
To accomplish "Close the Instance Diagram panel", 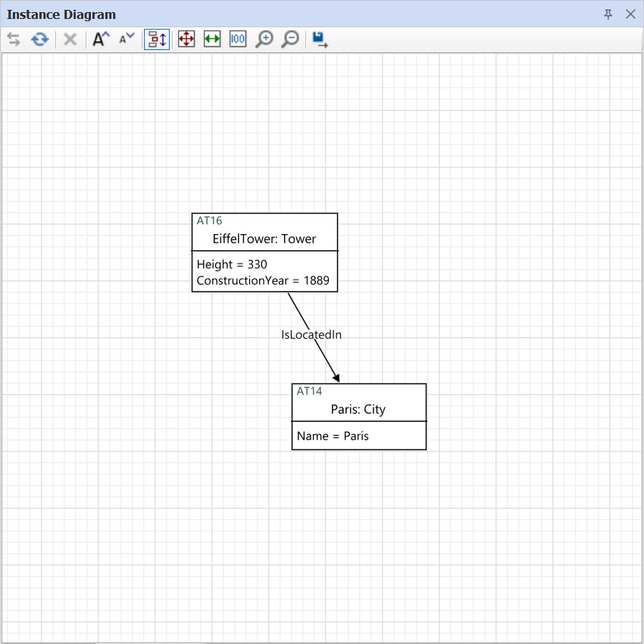I will coord(630,14).
